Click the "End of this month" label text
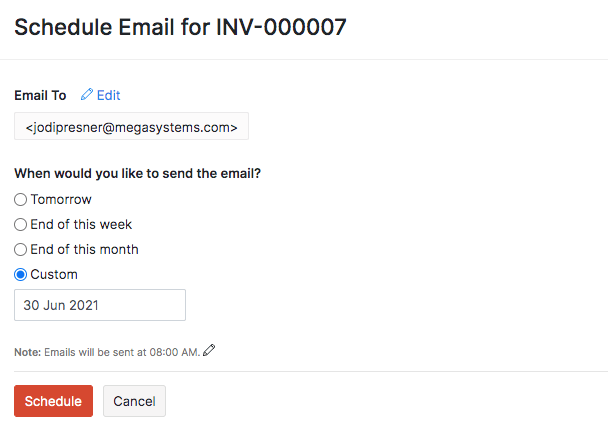Viewport: 608px width, 428px height. point(84,250)
